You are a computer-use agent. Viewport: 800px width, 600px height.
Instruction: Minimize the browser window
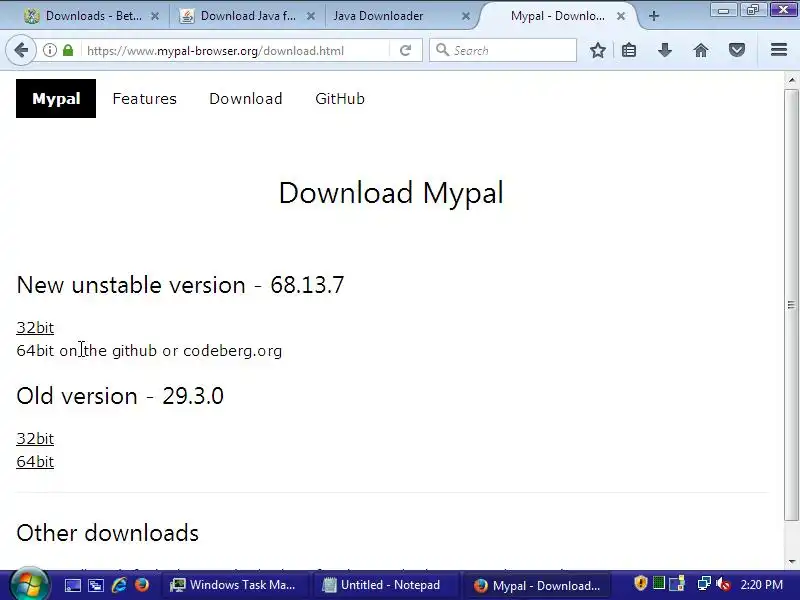tap(723, 9)
